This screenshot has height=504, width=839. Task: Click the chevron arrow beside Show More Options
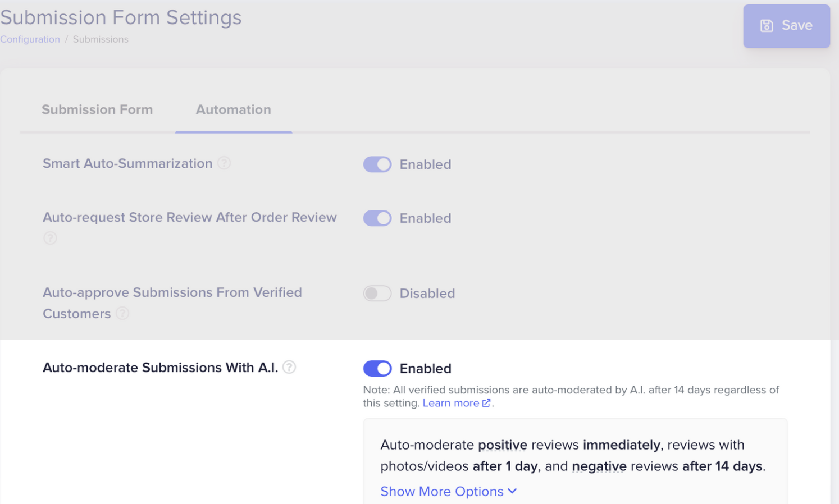[512, 491]
